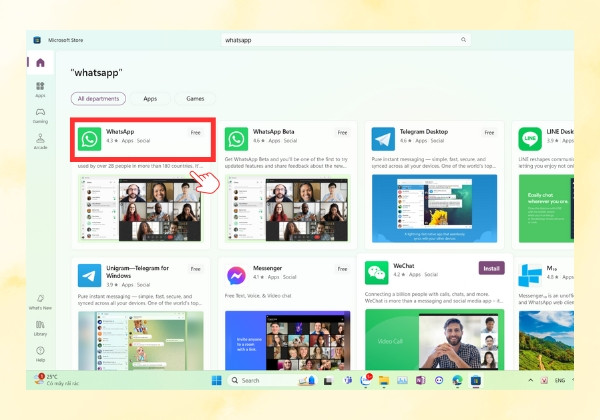
Task: Click the Messenger title text
Action: coord(267,268)
